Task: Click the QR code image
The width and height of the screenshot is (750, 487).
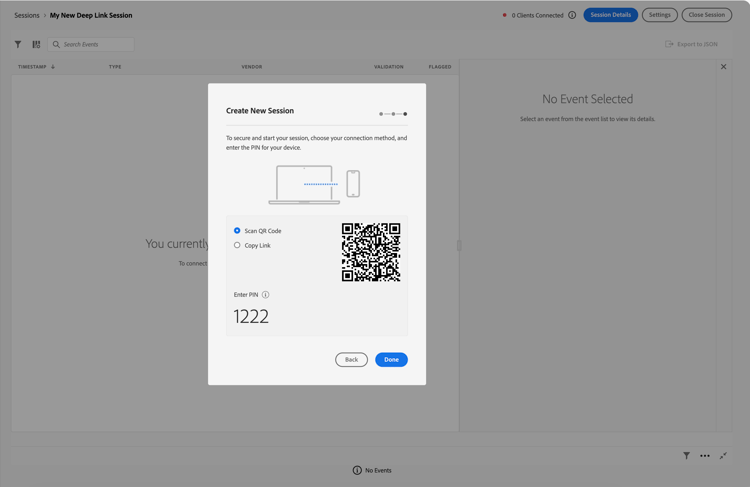Action: tap(371, 252)
